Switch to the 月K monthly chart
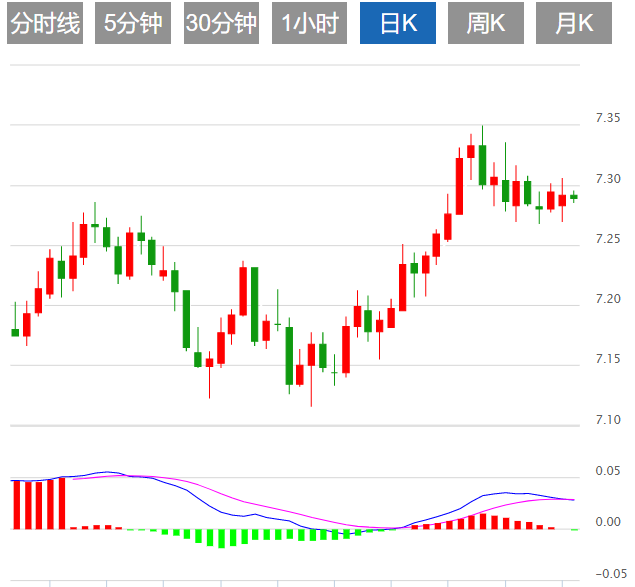635x587 pixels. pos(574,23)
